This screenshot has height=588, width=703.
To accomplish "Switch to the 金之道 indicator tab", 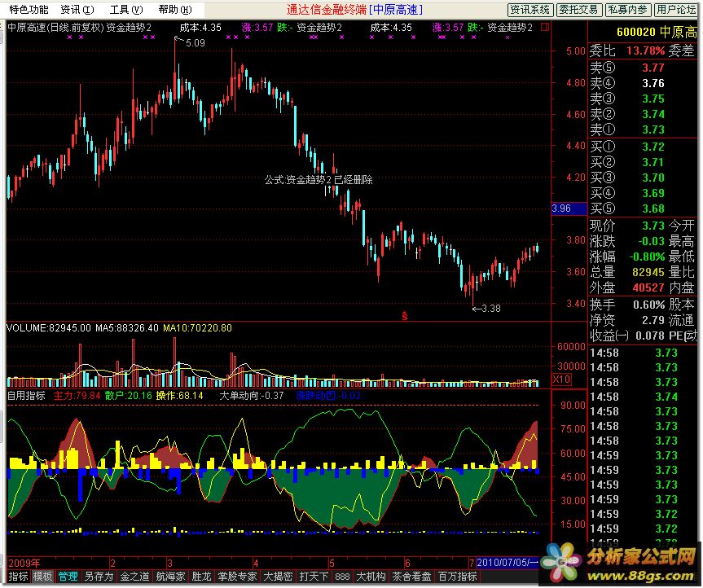I will coord(134,577).
